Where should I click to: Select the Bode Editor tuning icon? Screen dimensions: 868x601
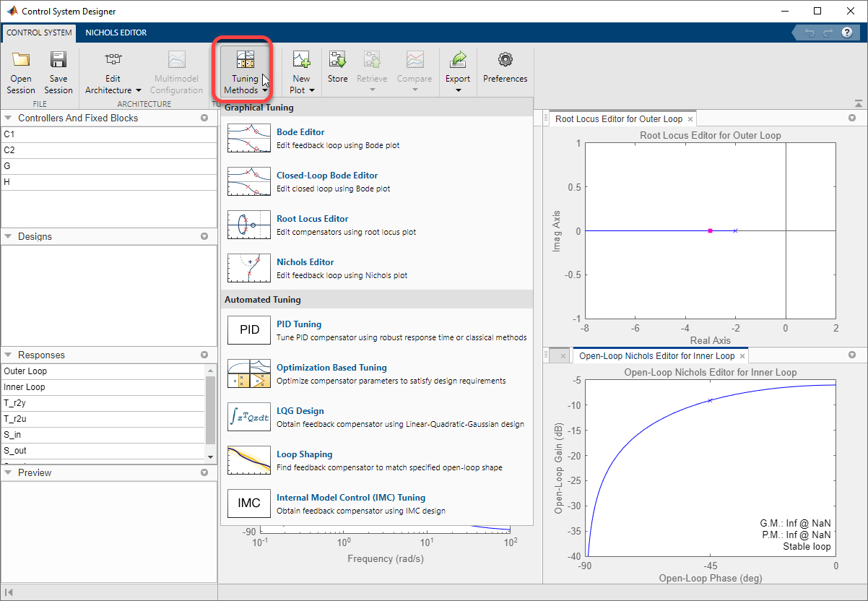pyautogui.click(x=249, y=138)
